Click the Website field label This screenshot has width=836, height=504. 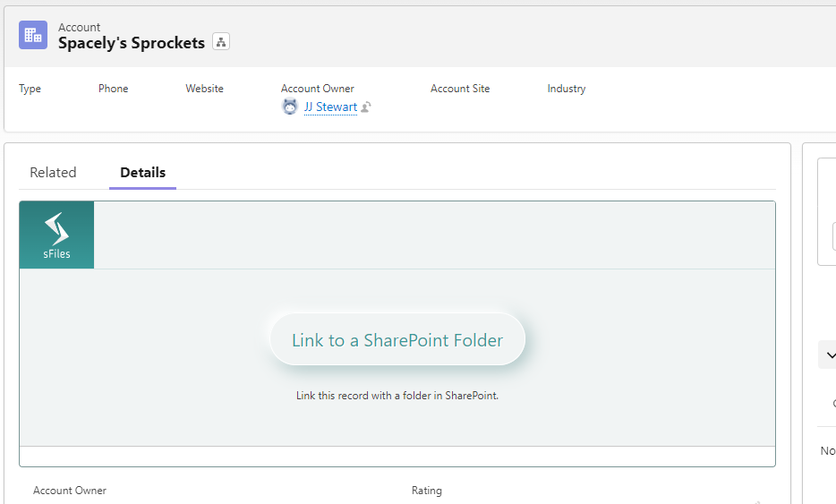click(204, 89)
